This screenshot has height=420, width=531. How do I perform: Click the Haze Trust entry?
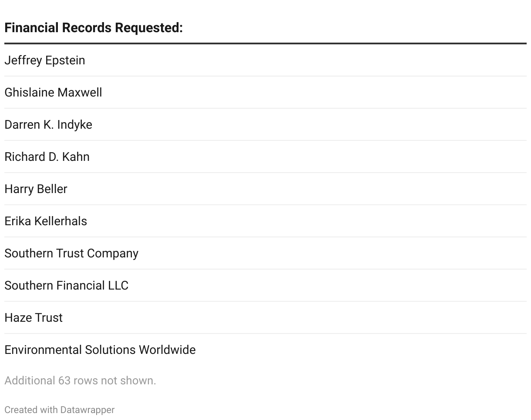point(34,318)
